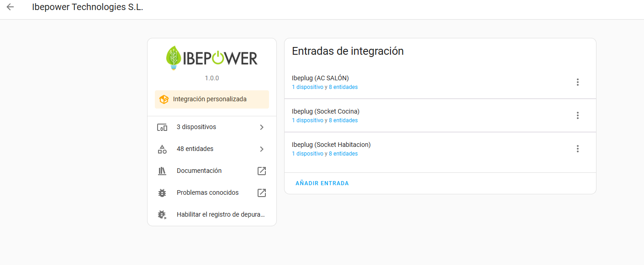Click the version number 1.0.0
644x265 pixels.
coord(212,78)
